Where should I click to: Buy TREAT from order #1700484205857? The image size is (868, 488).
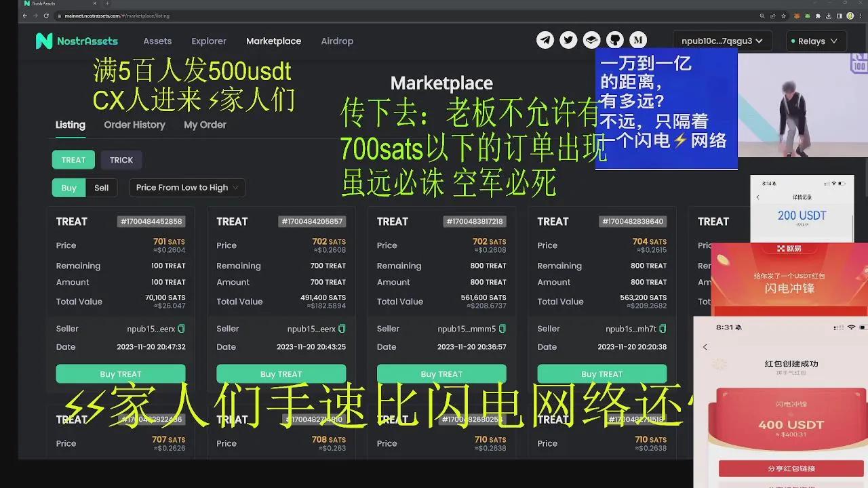click(281, 374)
